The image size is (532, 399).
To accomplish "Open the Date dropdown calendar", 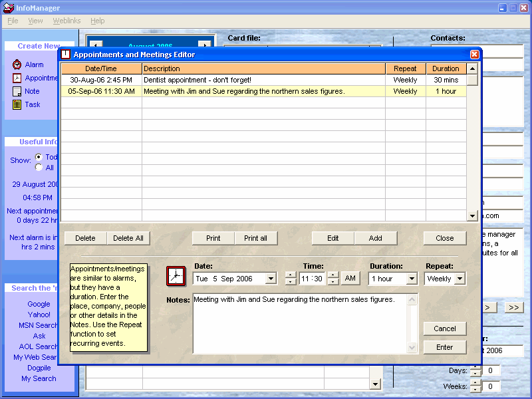I will pos(270,279).
